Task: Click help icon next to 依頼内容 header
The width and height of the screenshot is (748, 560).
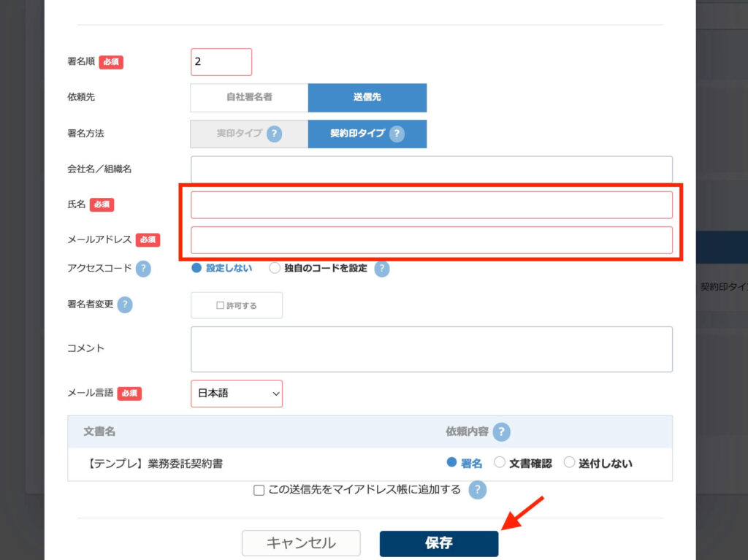Action: pos(501,431)
